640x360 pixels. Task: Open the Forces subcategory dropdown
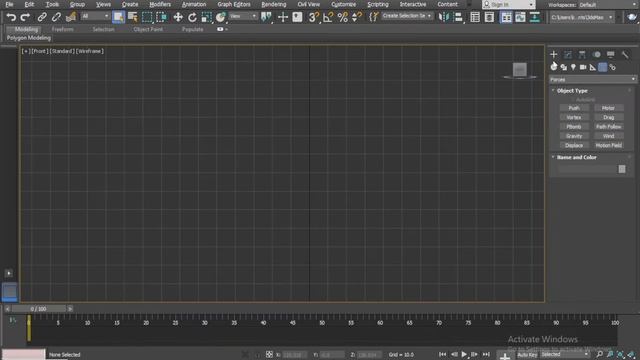[x=593, y=79]
